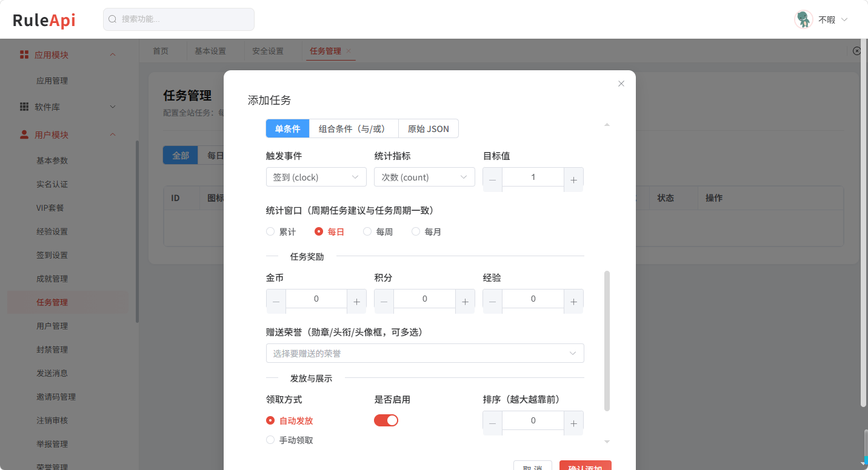Image resolution: width=868 pixels, height=470 pixels.
Task: Select the 每日 statistics window
Action: (330, 232)
